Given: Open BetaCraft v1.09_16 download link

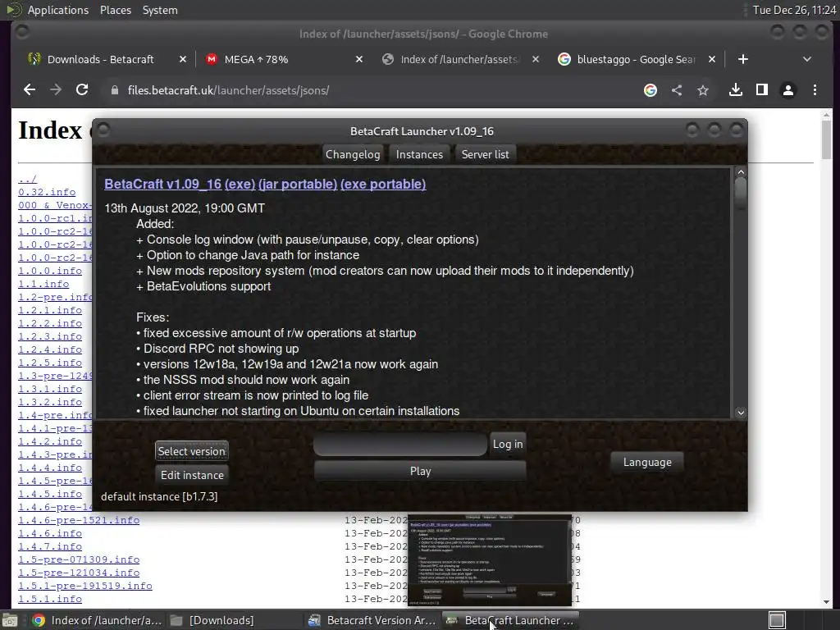Looking at the screenshot, I should [x=163, y=184].
